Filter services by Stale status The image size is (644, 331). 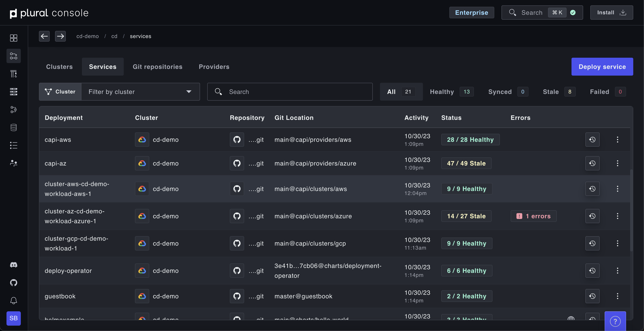pyautogui.click(x=559, y=92)
